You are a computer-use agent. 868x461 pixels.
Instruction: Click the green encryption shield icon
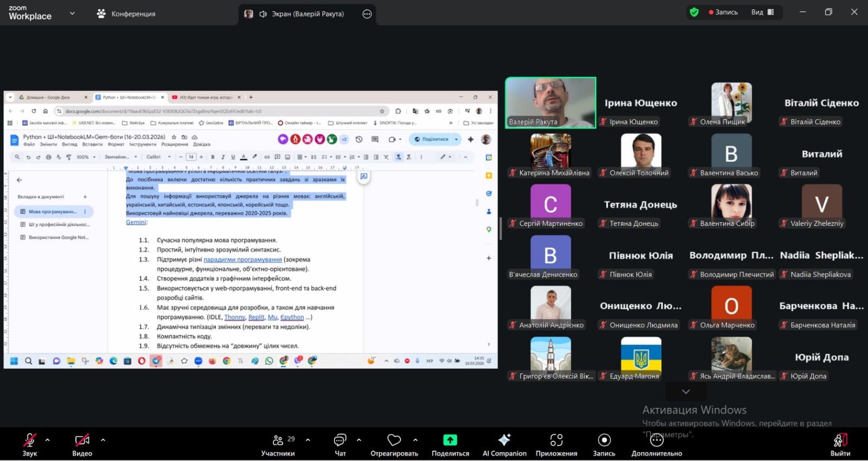tap(694, 12)
